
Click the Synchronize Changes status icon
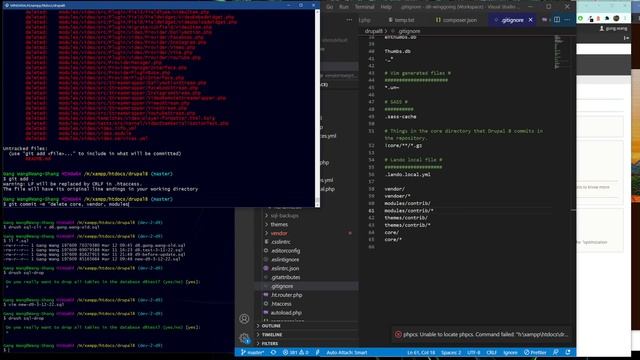point(273,352)
